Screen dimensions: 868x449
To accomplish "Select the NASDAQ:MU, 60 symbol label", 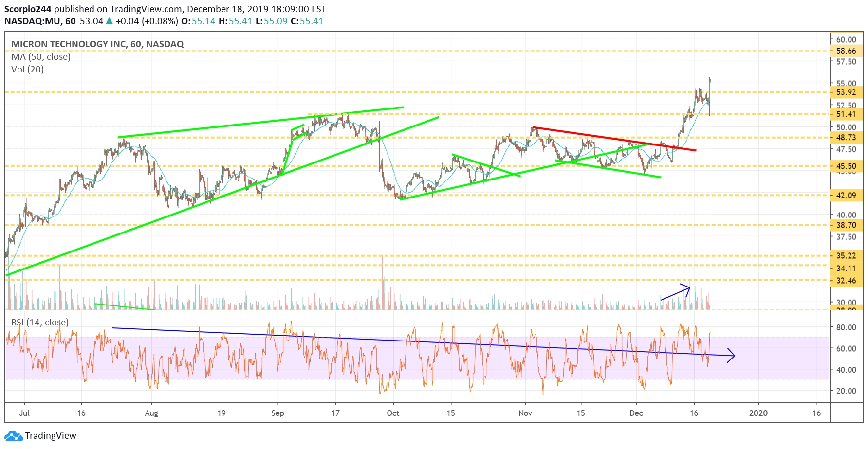I will (40, 21).
